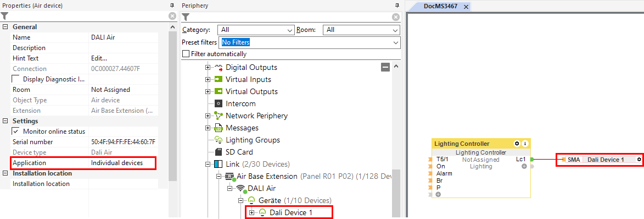
Task: Add input to Lighting Controller block
Action: (438, 194)
